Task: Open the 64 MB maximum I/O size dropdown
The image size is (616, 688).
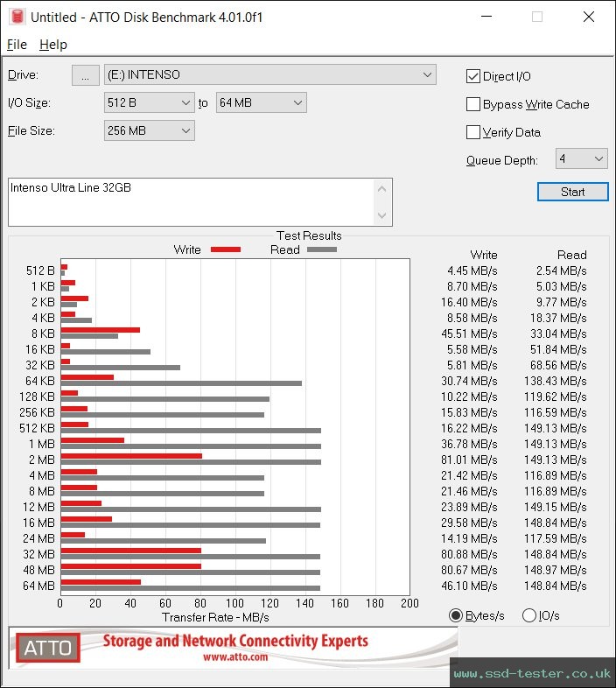Action: (x=261, y=102)
